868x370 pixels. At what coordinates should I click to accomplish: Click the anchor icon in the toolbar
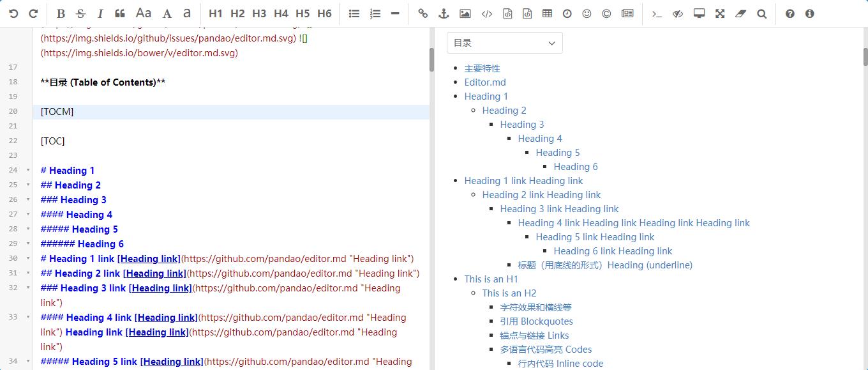click(x=444, y=13)
